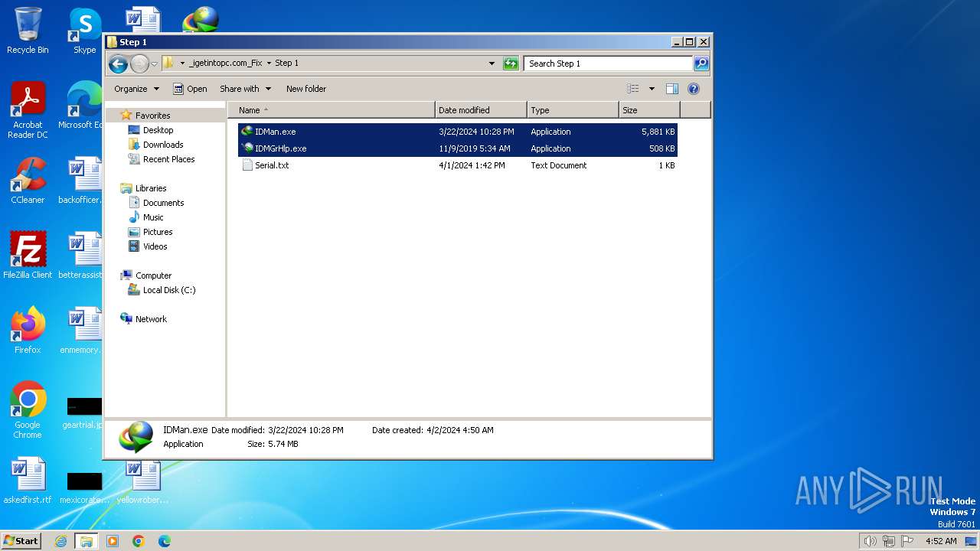This screenshot has height=551, width=980.
Task: Select Network in navigation pane
Action: click(x=151, y=319)
